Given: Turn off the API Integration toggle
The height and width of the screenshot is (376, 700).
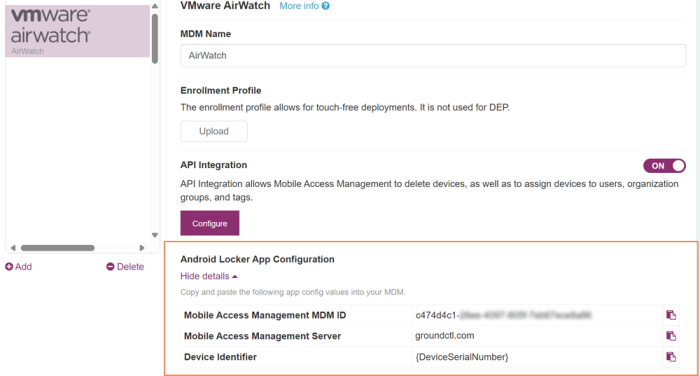Looking at the screenshot, I should tap(664, 166).
